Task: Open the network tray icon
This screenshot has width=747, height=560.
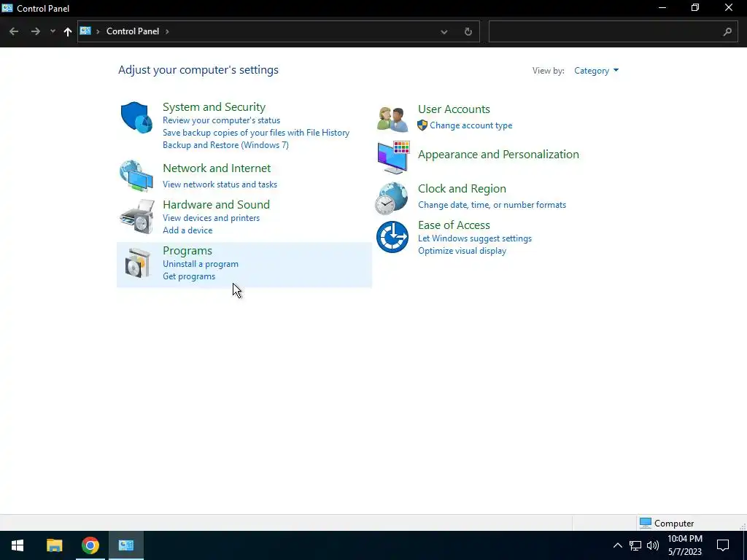Action: coord(635,545)
